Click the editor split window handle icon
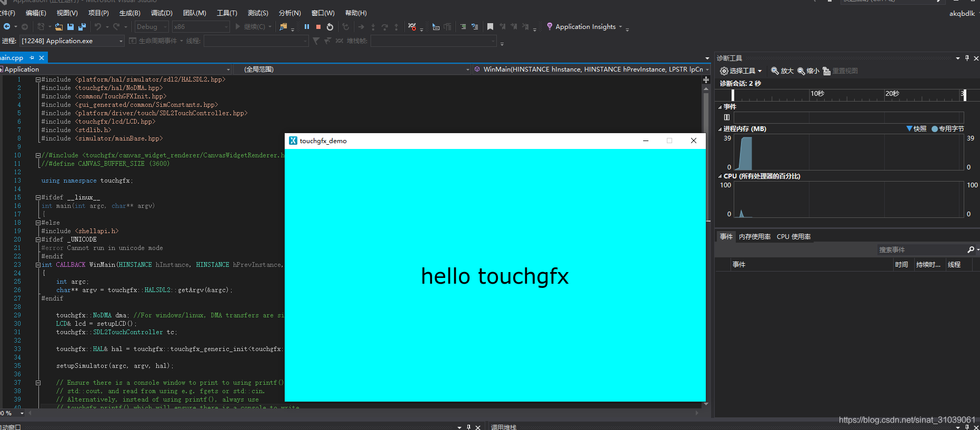This screenshot has width=980, height=430. coord(706,79)
